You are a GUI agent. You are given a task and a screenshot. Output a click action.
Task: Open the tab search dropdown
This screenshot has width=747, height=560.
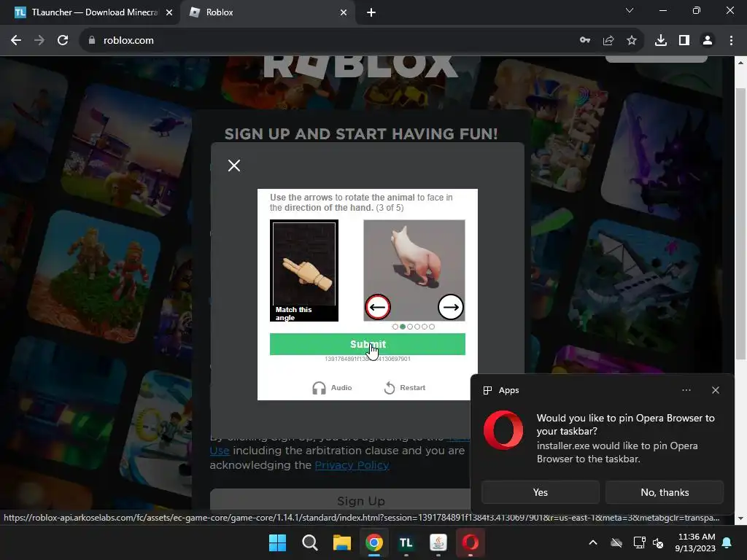pyautogui.click(x=630, y=10)
